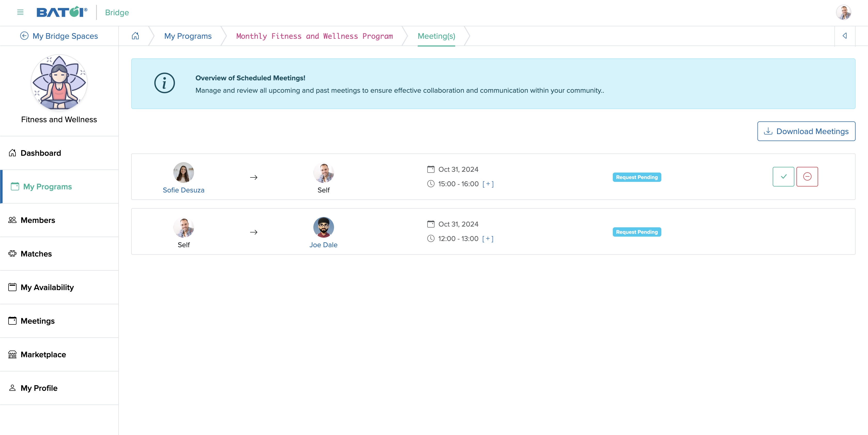Click the Dashboard sidebar icon
868x435 pixels.
coord(12,153)
